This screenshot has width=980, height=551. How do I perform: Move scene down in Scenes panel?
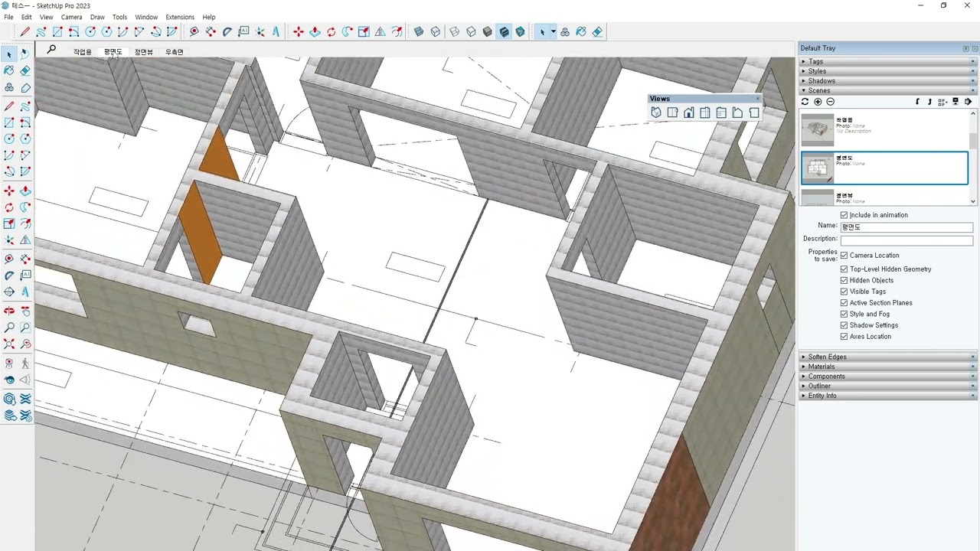(917, 102)
